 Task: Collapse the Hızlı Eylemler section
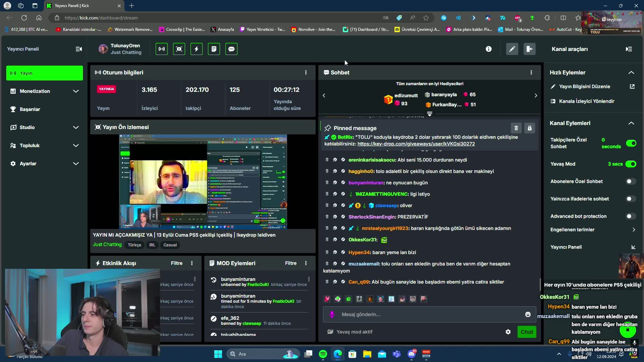(631, 72)
